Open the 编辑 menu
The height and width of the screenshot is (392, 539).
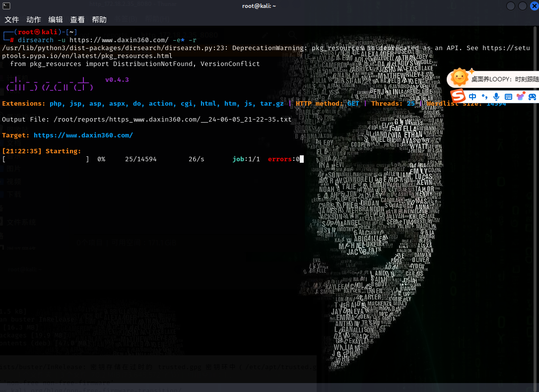(x=56, y=19)
